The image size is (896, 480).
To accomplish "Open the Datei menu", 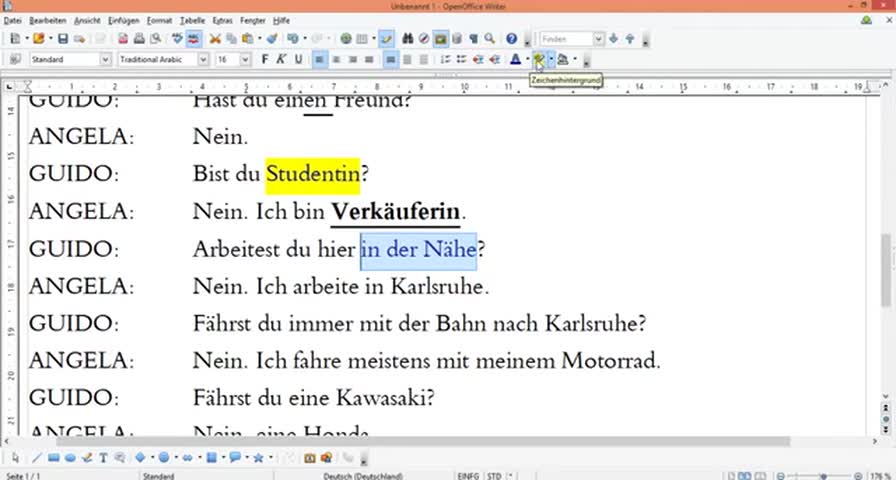I will click(13, 21).
